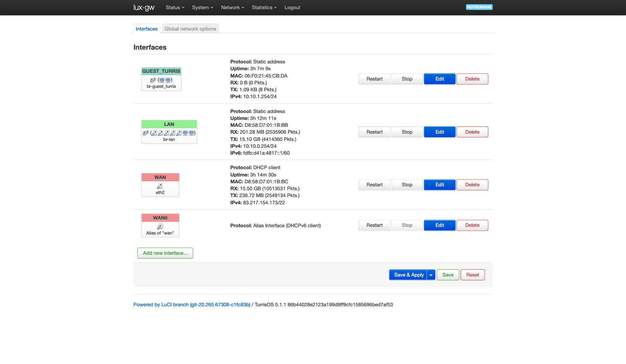
Task: Switch to Global network options tab
Action: [190, 29]
